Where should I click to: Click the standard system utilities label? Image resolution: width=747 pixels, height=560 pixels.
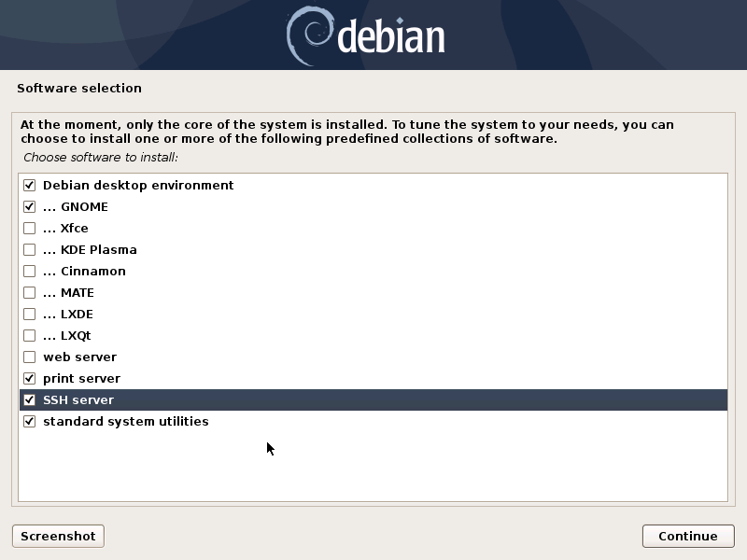(x=126, y=422)
